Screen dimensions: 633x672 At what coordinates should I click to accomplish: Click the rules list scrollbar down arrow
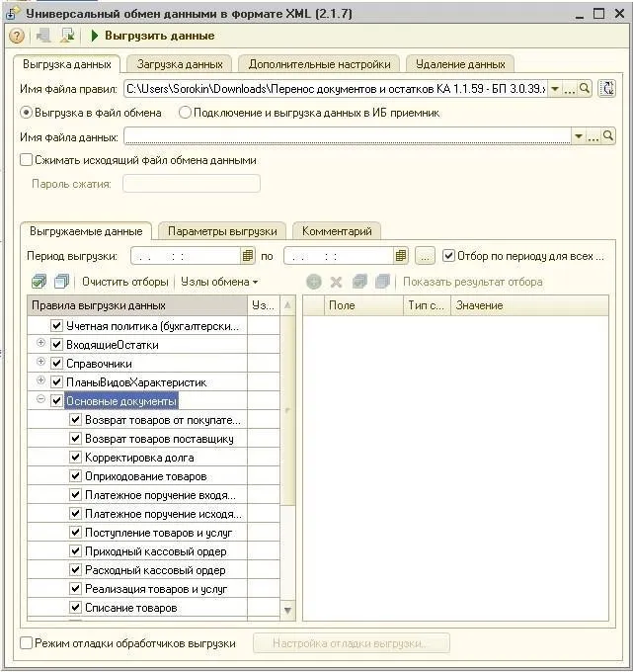click(x=287, y=610)
